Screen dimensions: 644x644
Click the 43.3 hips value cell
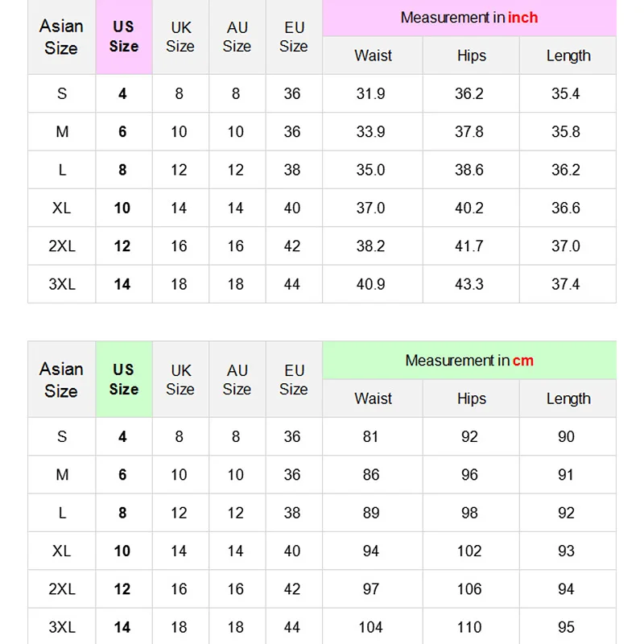point(469,284)
